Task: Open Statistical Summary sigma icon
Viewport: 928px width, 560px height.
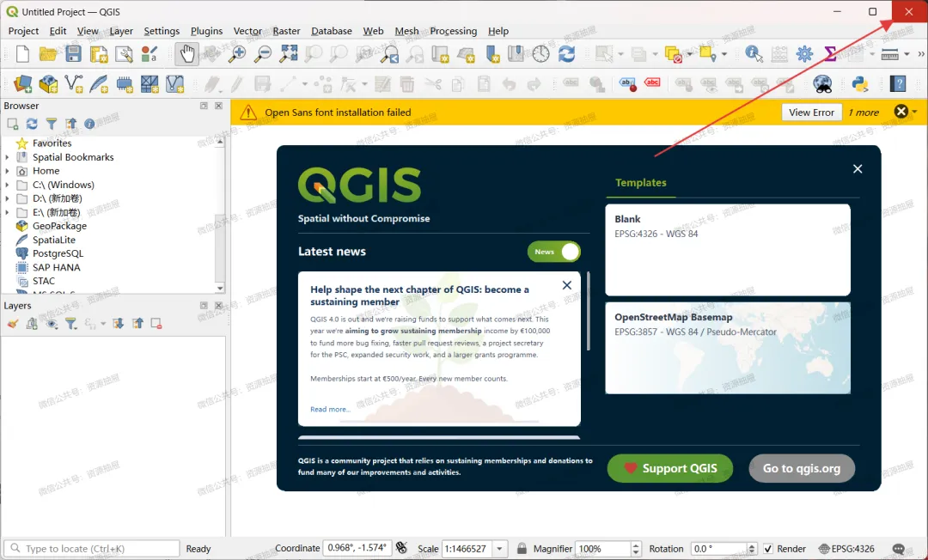Action: point(830,54)
